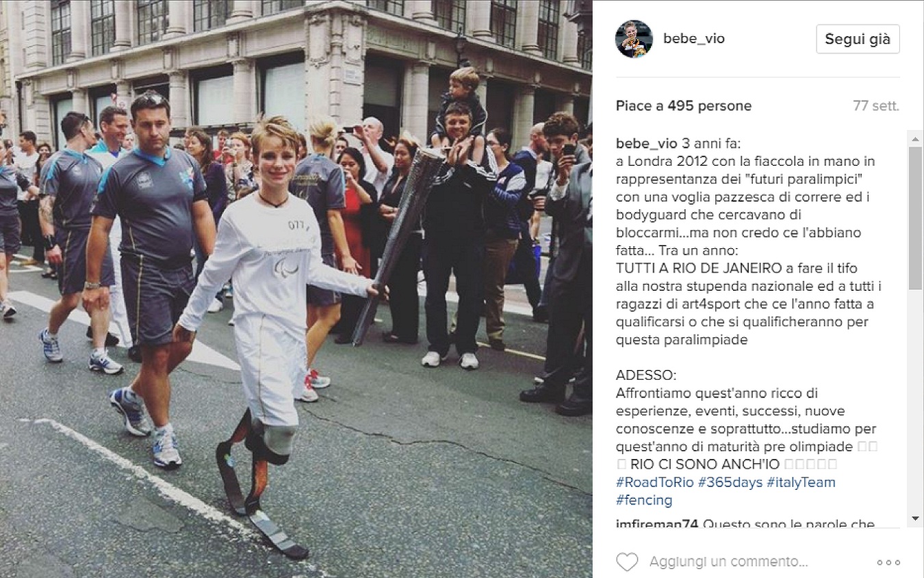
Task: Open bebe_vio username in header
Action: tap(693, 39)
